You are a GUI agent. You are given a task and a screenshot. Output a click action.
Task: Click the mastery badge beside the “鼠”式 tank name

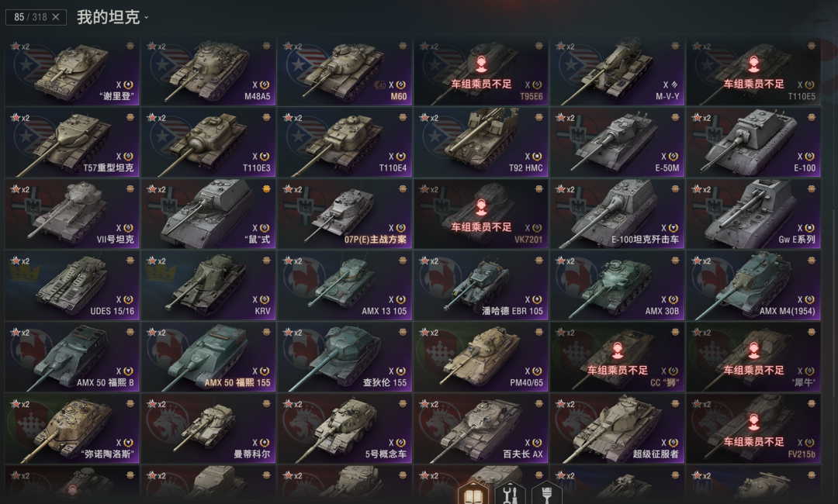[x=265, y=228]
